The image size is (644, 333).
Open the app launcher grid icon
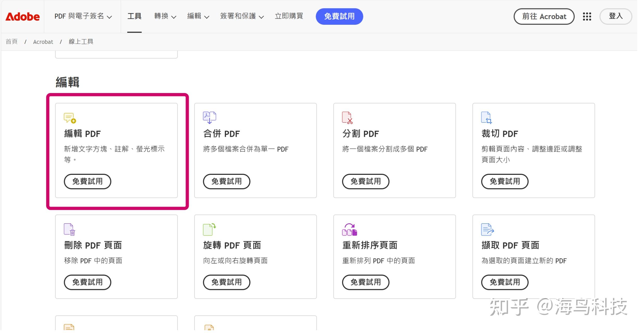(x=587, y=16)
